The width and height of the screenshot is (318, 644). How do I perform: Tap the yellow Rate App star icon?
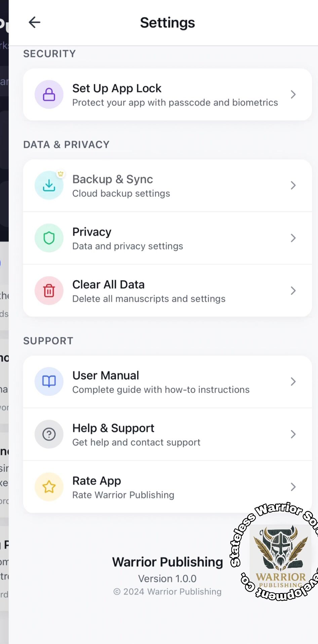tap(49, 487)
